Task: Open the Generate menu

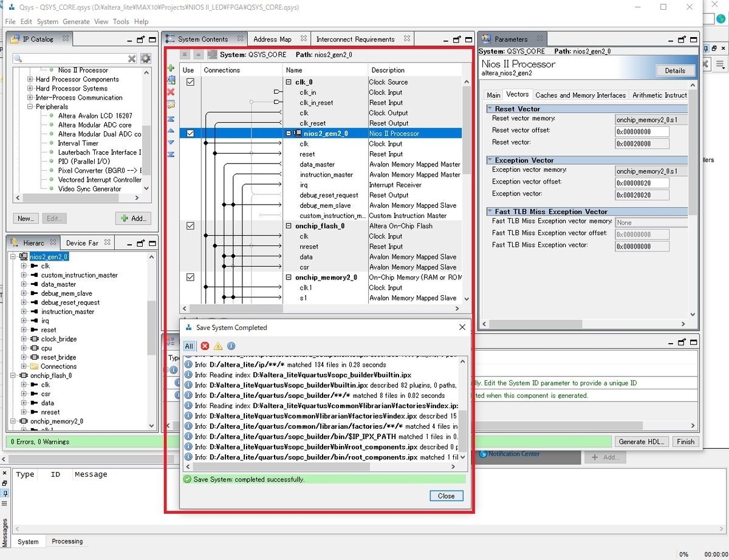Action: tap(76, 22)
